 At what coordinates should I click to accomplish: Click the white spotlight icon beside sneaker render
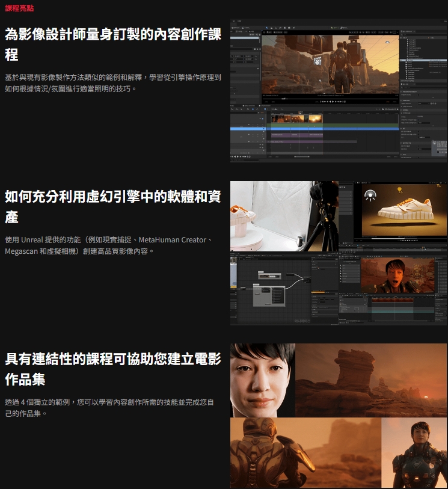[370, 195]
